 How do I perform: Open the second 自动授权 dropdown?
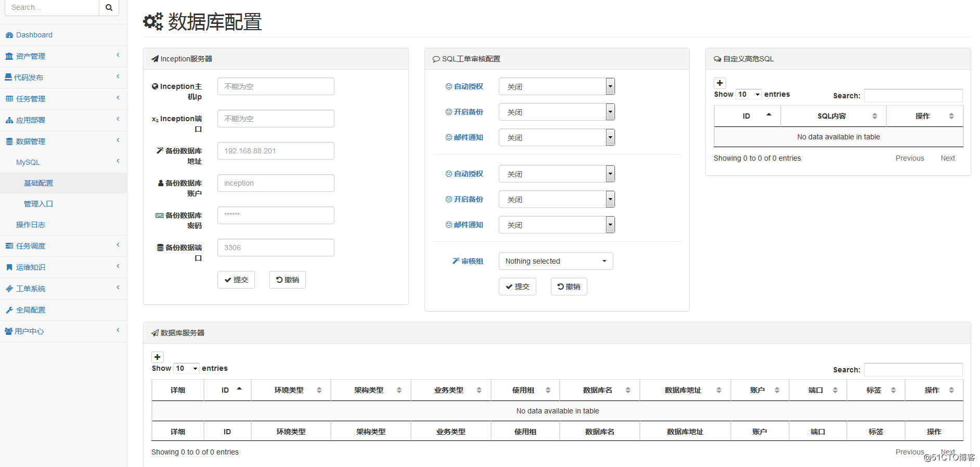pos(557,174)
